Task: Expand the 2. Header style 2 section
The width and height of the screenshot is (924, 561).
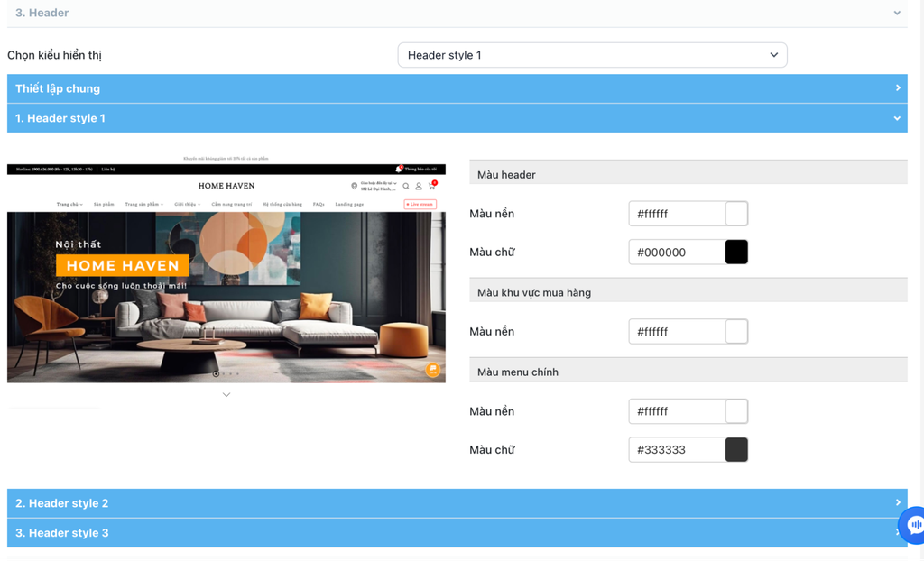Action: (x=457, y=503)
